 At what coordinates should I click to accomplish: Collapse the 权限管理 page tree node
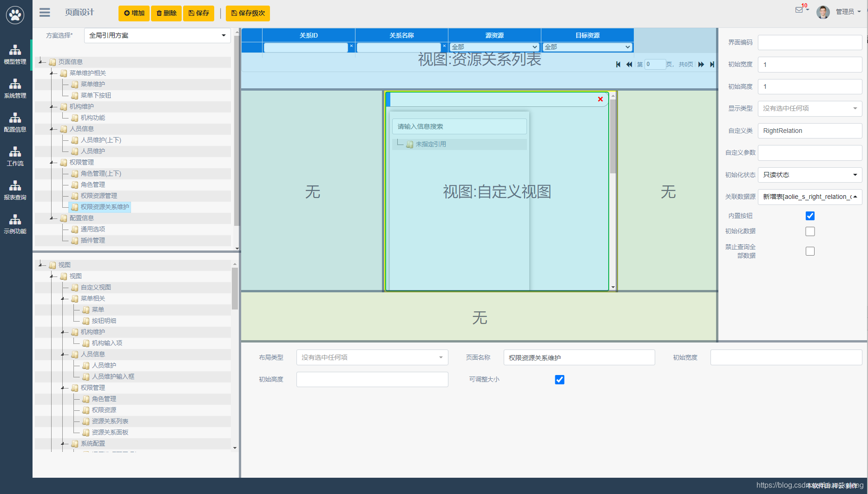pyautogui.click(x=52, y=162)
